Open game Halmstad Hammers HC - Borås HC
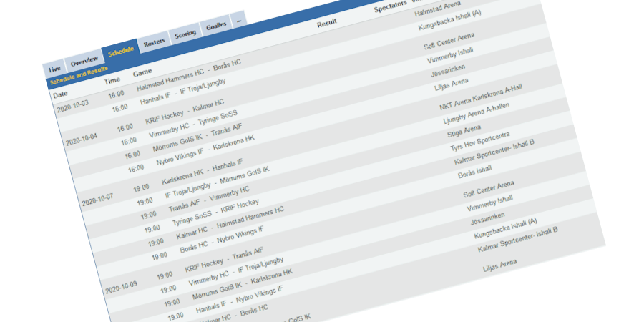The image size is (644, 322). [188, 75]
